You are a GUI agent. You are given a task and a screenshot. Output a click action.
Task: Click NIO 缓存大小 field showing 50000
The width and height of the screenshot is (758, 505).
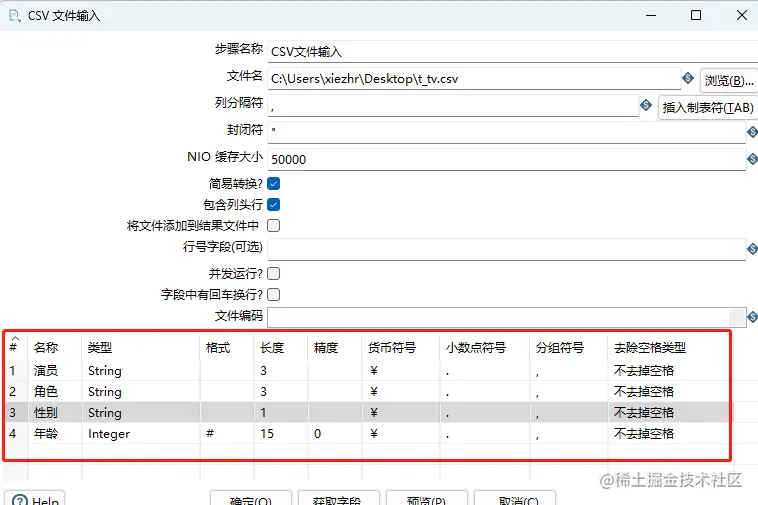(x=507, y=159)
